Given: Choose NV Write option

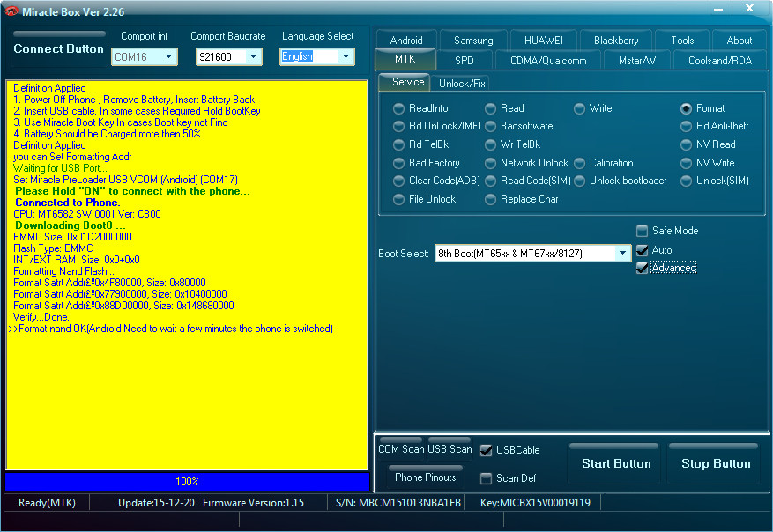Looking at the screenshot, I should point(686,163).
